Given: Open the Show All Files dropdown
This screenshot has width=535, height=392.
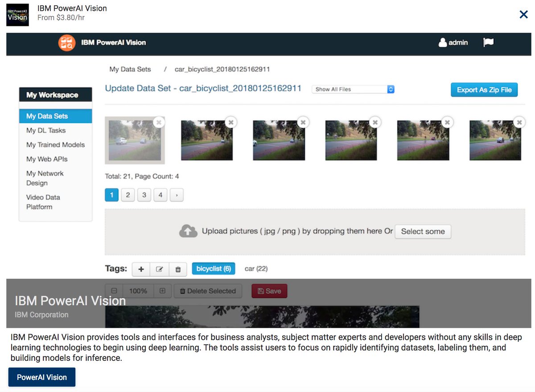Looking at the screenshot, I should [x=352, y=89].
